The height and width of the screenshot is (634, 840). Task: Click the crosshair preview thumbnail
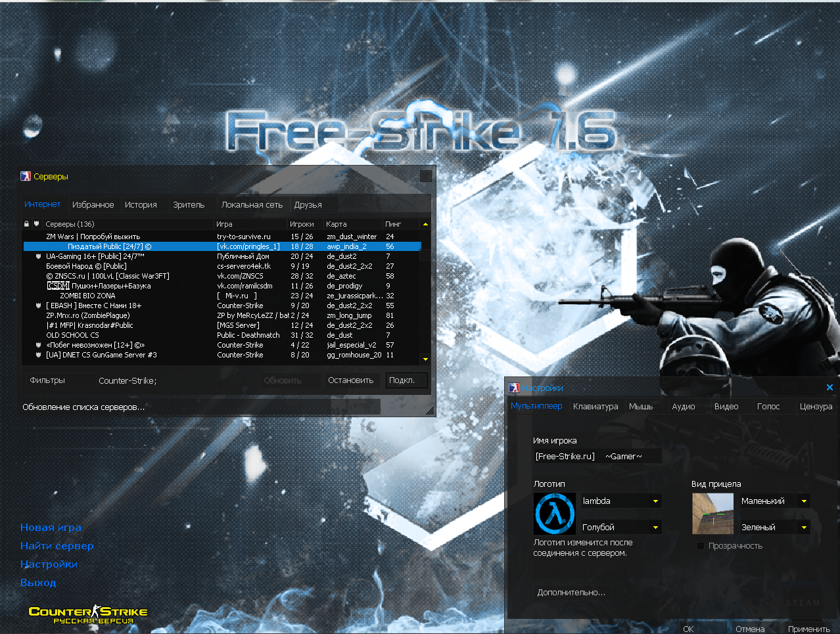coord(712,514)
